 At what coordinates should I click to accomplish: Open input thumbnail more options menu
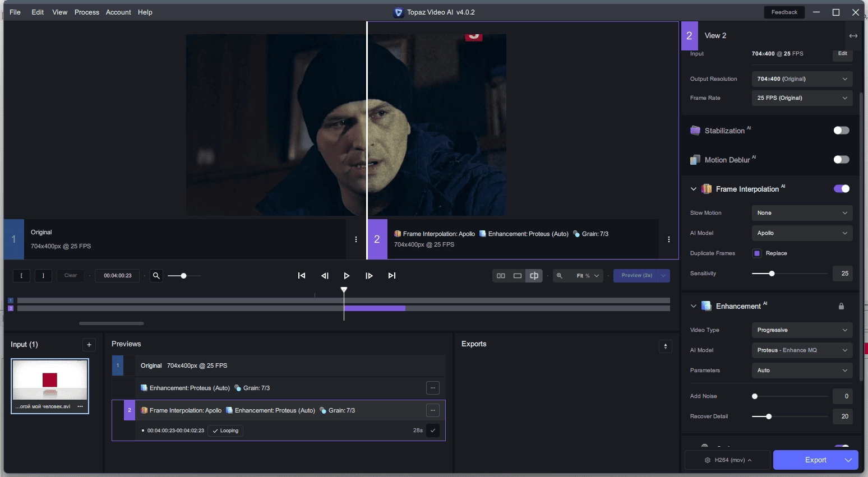80,406
